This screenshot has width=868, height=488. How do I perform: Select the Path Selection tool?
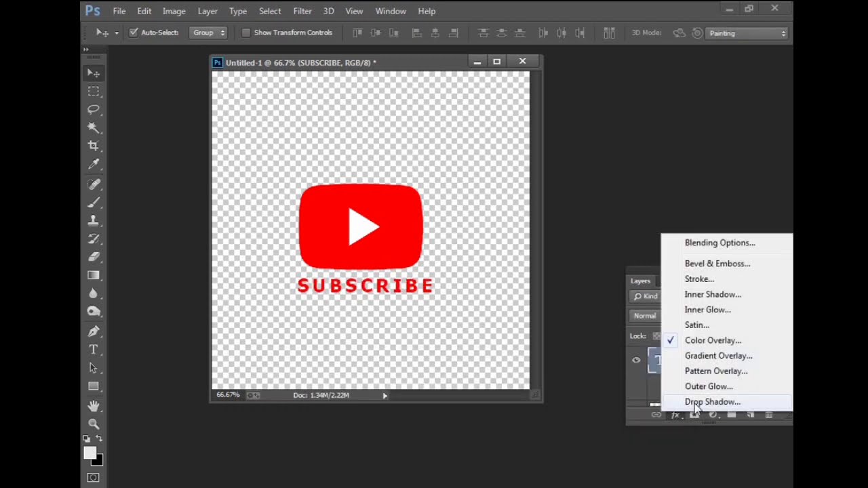point(94,368)
